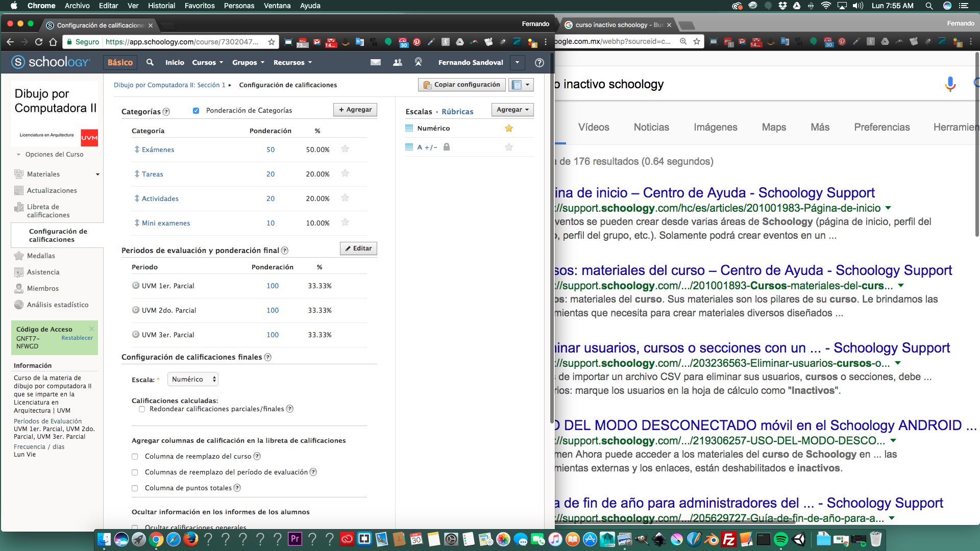This screenshot has width=980, height=551.
Task: Open Blender from the Dock
Action: coord(712,539)
